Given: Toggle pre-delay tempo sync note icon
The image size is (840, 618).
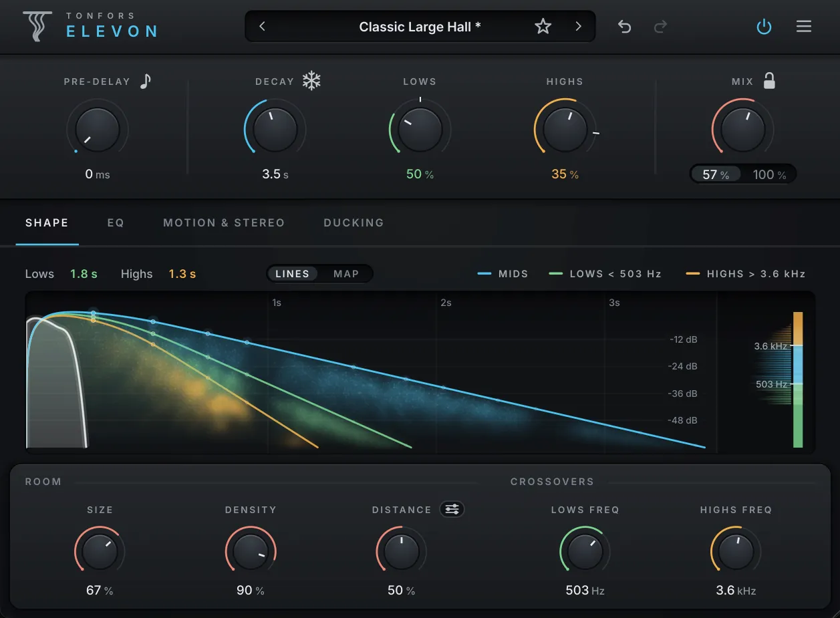Looking at the screenshot, I should tap(146, 81).
